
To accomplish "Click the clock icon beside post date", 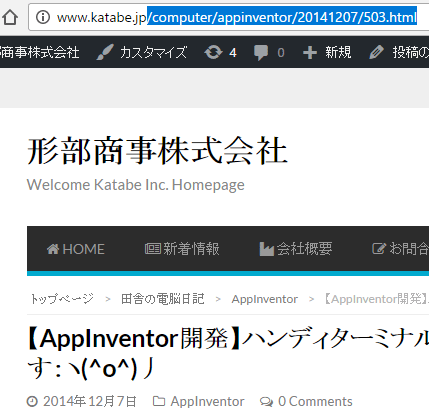I will coord(32,401).
